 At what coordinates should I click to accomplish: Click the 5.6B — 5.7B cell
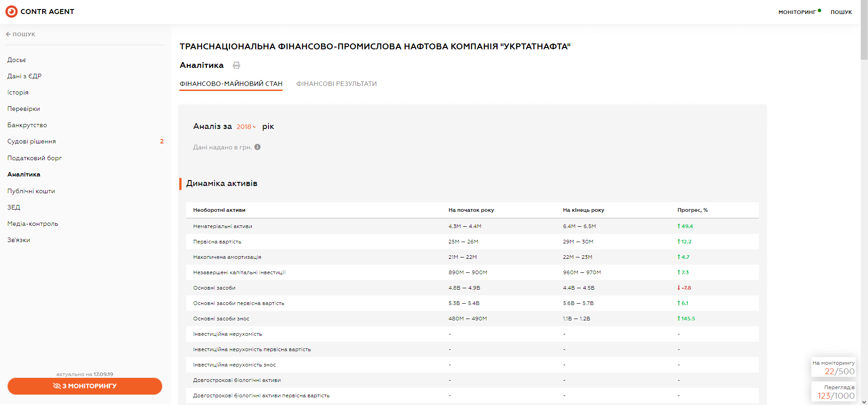point(578,303)
